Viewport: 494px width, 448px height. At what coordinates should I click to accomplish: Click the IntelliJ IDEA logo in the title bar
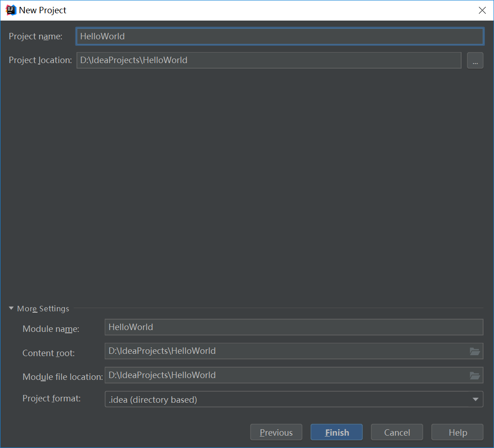11,10
